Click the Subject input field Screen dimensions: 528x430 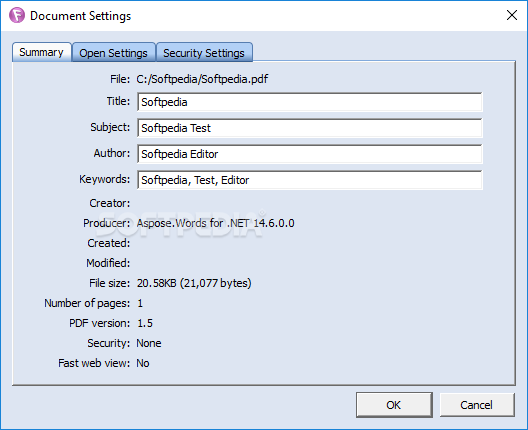tap(310, 128)
